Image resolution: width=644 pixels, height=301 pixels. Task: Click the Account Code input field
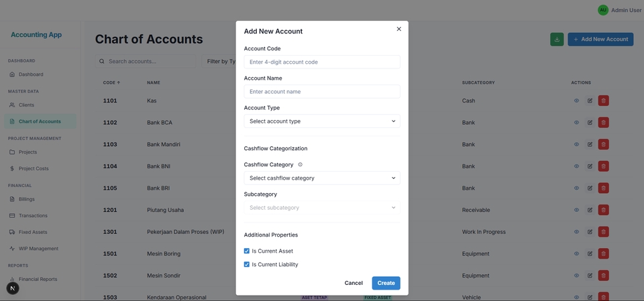pyautogui.click(x=322, y=62)
